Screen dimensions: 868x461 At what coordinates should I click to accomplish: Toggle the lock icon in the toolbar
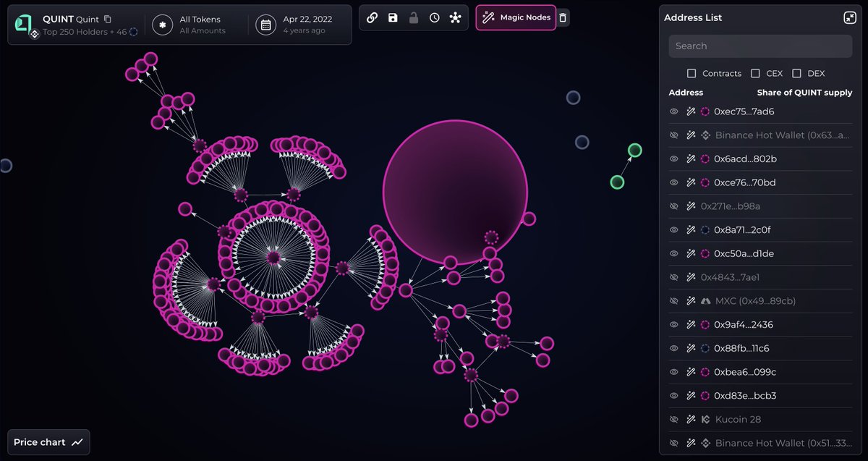click(414, 17)
